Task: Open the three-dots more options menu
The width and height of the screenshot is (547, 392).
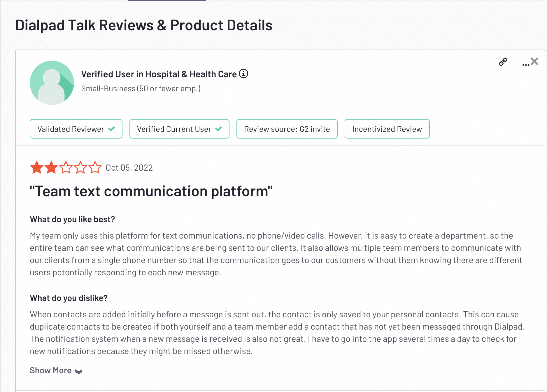Action: 526,65
